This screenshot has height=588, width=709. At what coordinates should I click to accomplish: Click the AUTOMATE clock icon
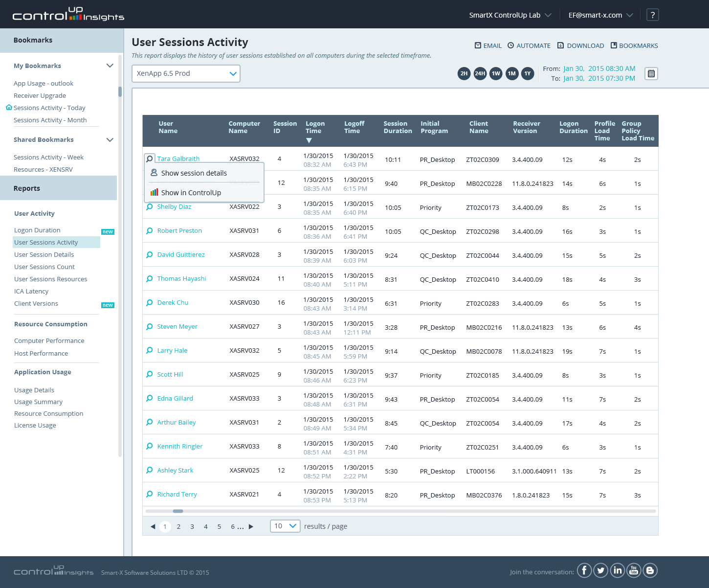(510, 45)
